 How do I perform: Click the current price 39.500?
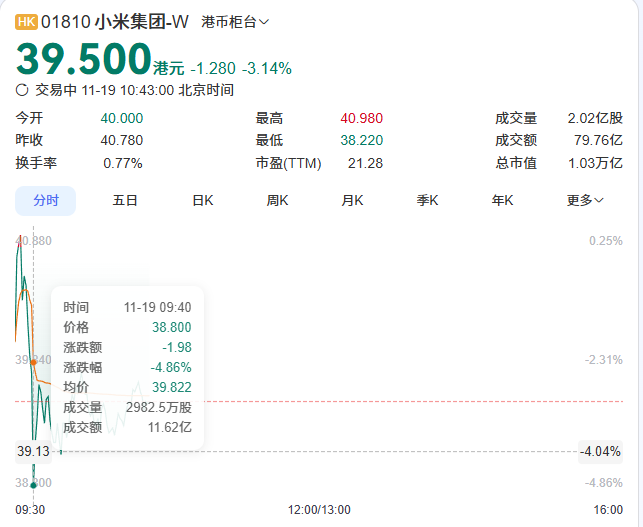(84, 59)
